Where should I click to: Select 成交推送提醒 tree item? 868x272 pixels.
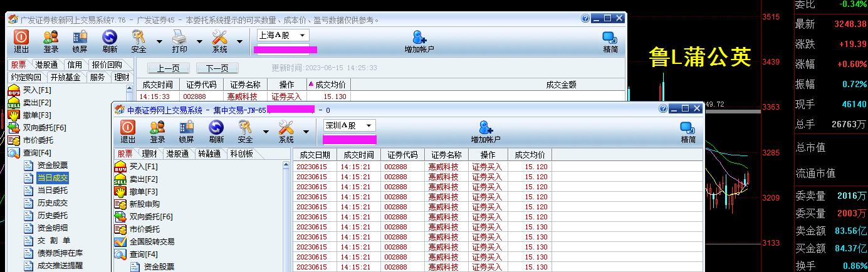[60, 266]
